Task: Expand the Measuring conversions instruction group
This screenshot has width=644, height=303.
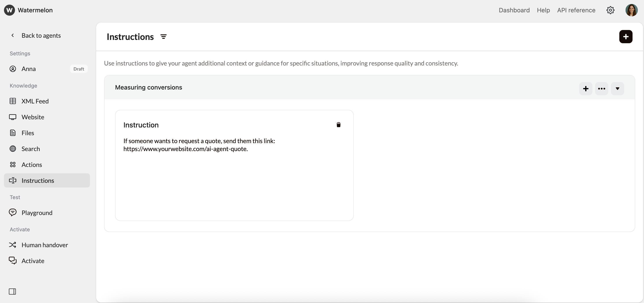Action: click(617, 89)
